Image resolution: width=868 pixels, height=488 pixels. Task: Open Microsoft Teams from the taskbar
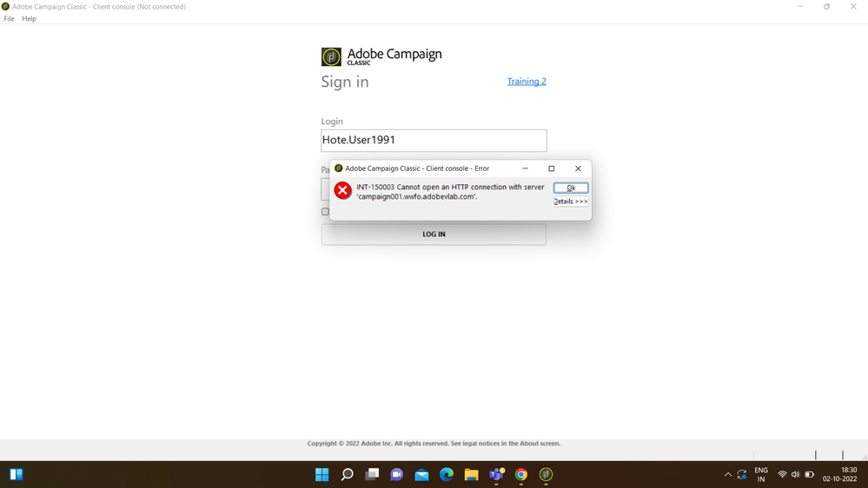coord(496,474)
